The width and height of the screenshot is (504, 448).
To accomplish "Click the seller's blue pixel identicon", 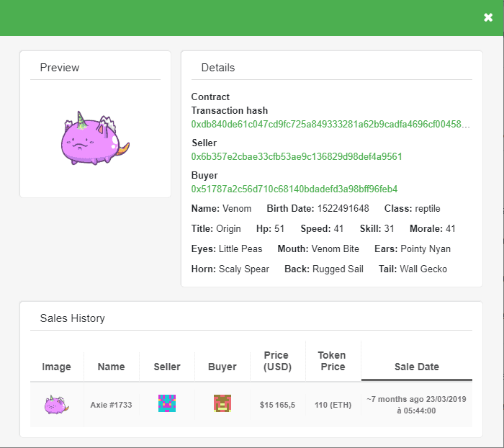I will [x=167, y=403].
